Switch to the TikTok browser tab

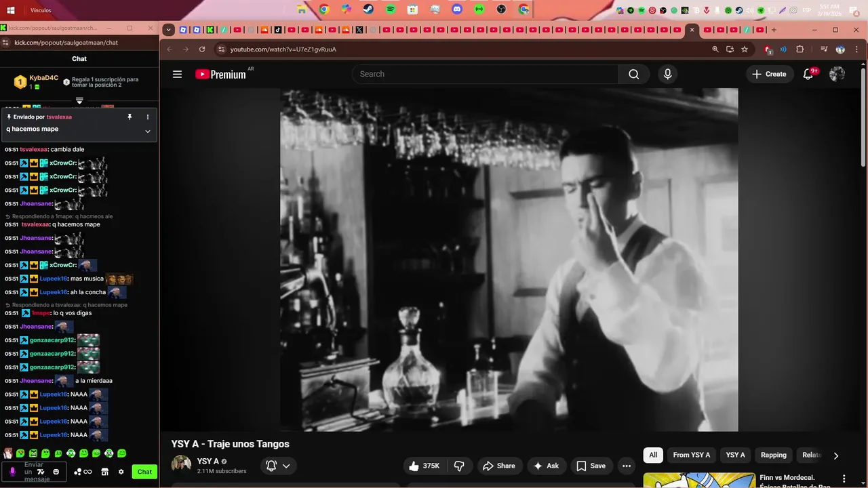pyautogui.click(x=278, y=30)
